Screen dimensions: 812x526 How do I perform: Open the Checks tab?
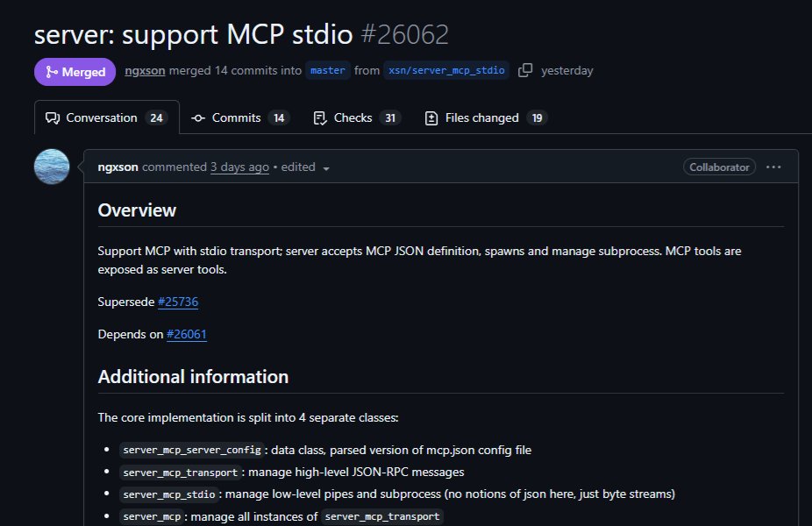point(357,118)
